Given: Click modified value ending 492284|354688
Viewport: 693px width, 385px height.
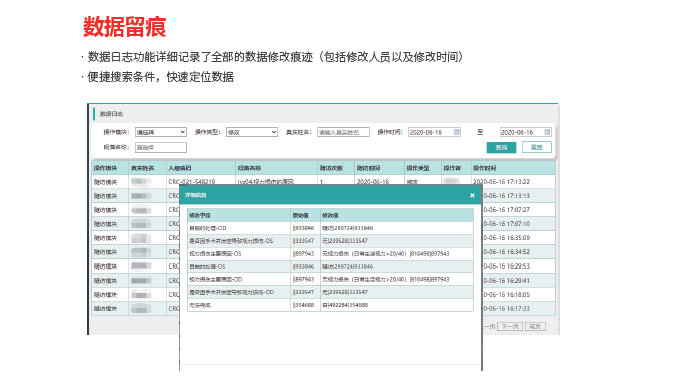Looking at the screenshot, I should [345, 305].
